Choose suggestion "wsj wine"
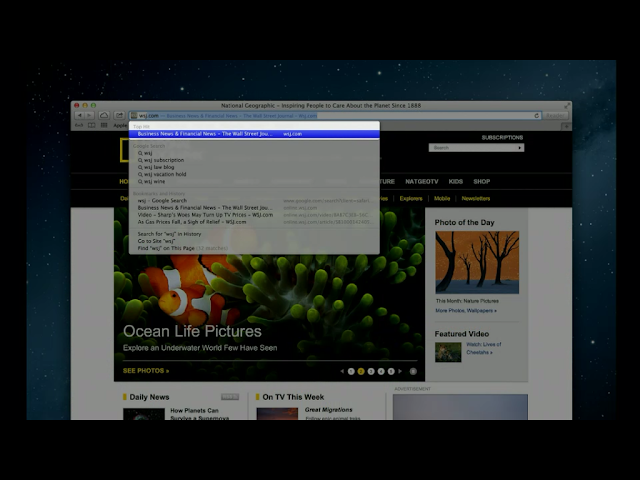 [x=254, y=181]
